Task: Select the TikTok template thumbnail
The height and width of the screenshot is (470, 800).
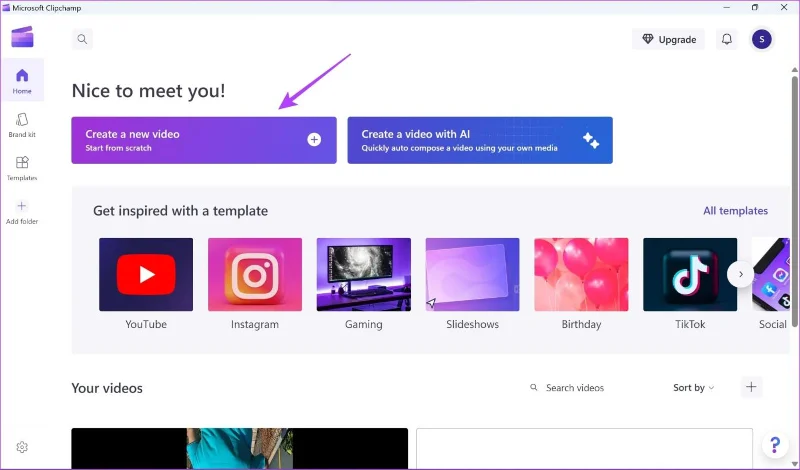Action: click(690, 275)
